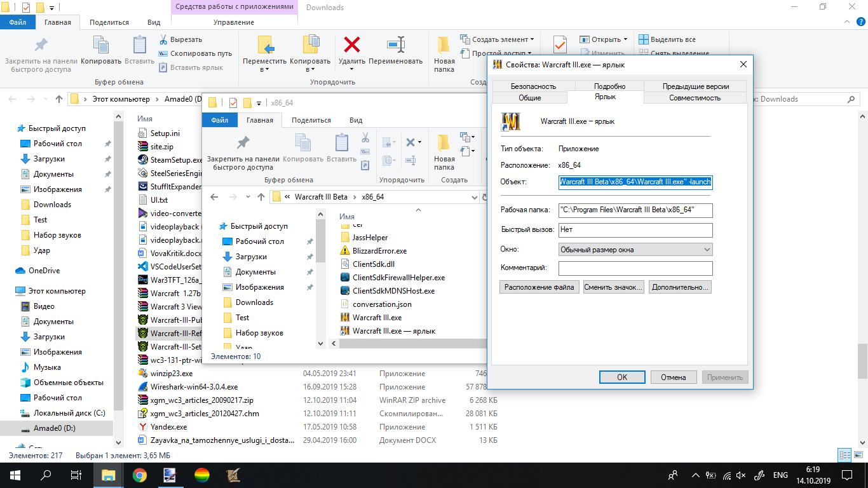
Task: Click Переместить в icon in Downloads ribbon
Action: click(265, 45)
